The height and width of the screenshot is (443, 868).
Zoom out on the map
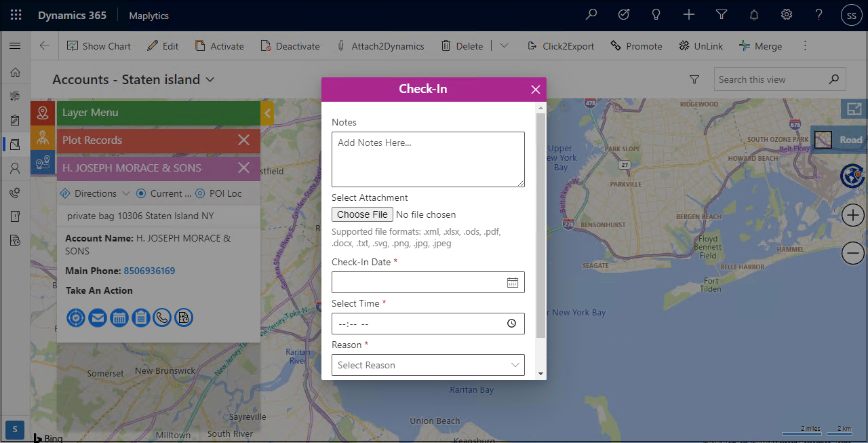[852, 253]
